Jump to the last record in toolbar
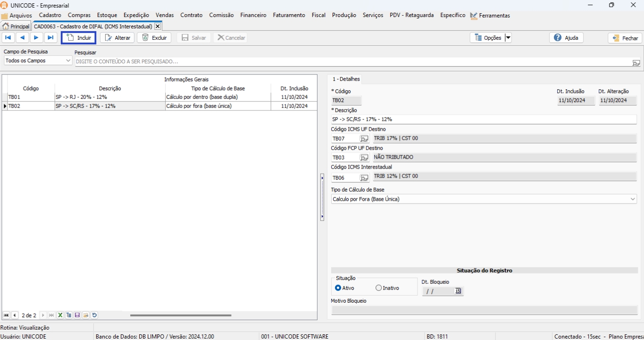The width and height of the screenshot is (644, 340). point(50,38)
